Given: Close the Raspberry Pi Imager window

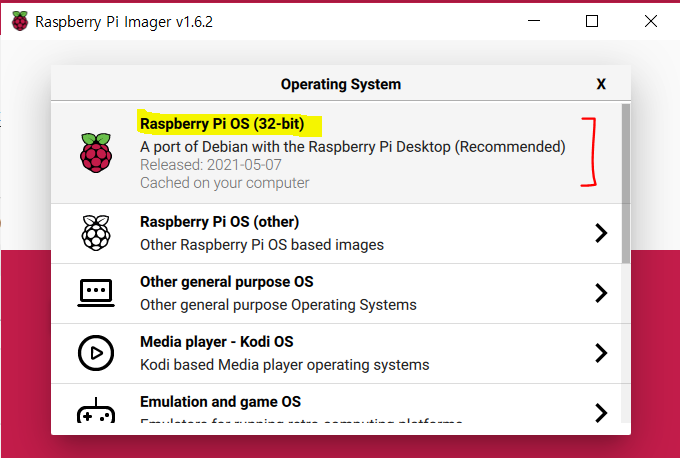Looking at the screenshot, I should point(651,21).
